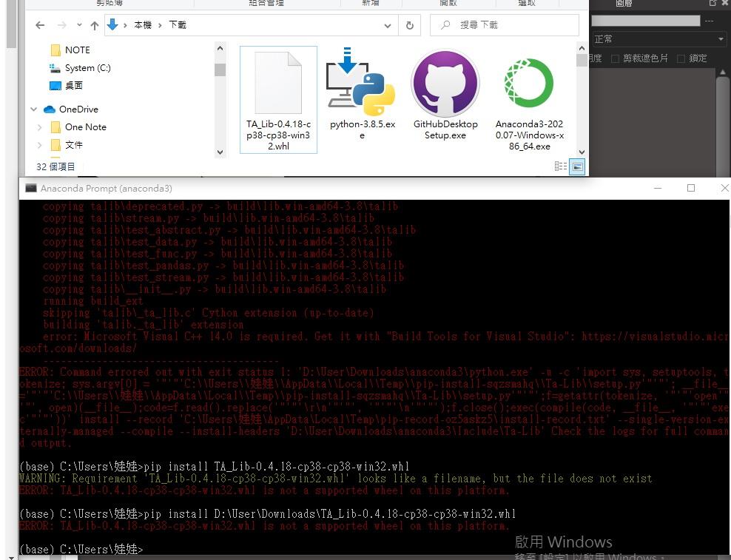The width and height of the screenshot is (731, 560).
Task: Adjust the layer opacity slider bar
Action: point(646,21)
